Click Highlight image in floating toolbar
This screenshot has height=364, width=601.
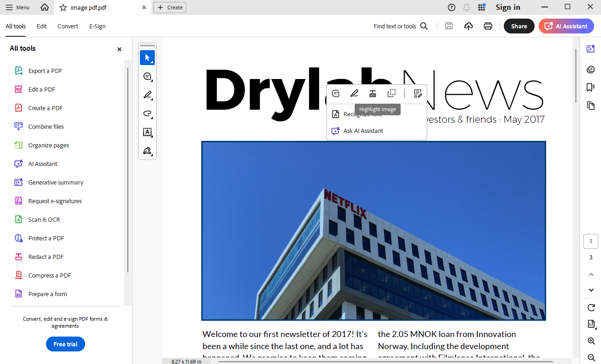click(354, 93)
